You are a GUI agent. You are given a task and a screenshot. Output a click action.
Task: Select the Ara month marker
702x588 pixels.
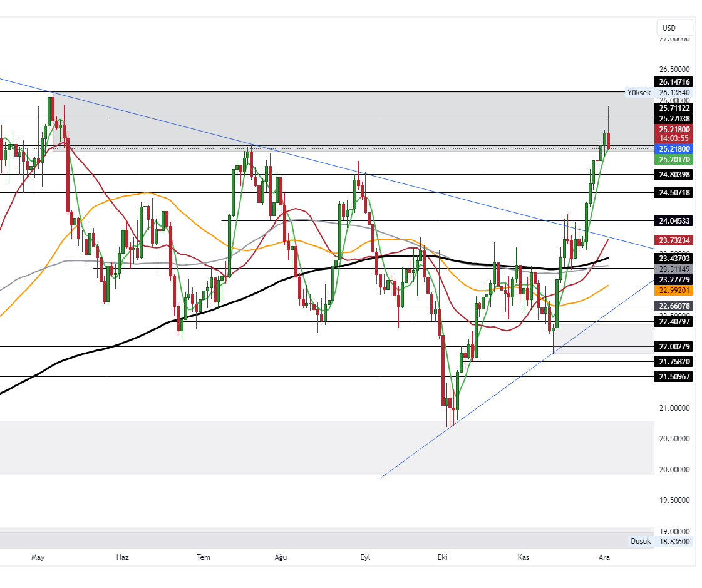[x=604, y=557]
